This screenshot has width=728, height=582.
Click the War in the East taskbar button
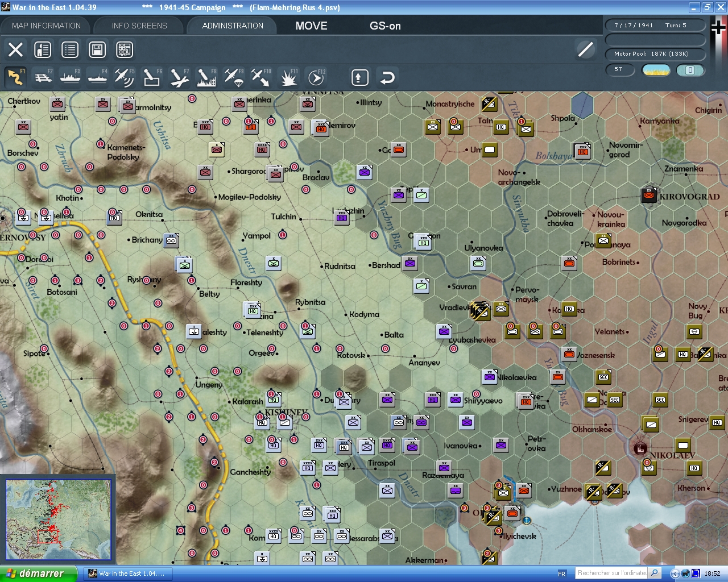pyautogui.click(x=127, y=573)
